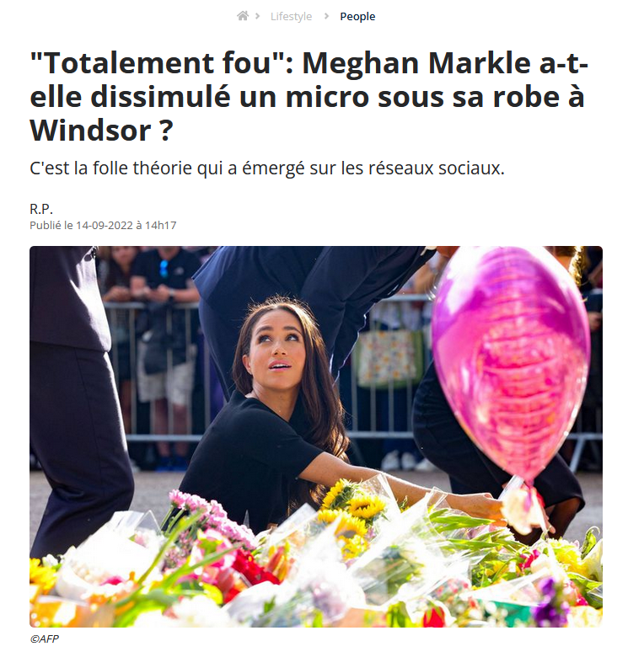This screenshot has height=652, width=644.
Task: Click the ©AFP photo credit
Action: pyautogui.click(x=45, y=639)
